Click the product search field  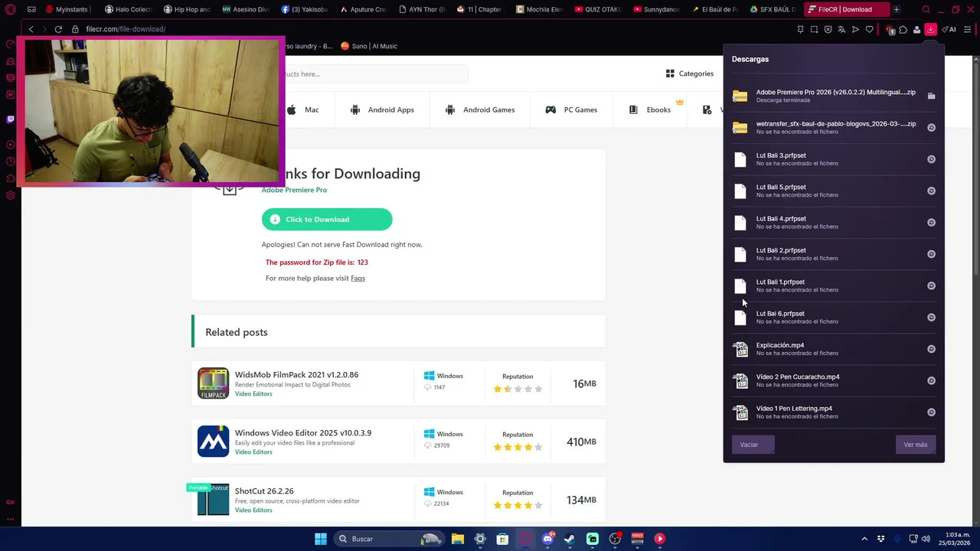(x=375, y=74)
